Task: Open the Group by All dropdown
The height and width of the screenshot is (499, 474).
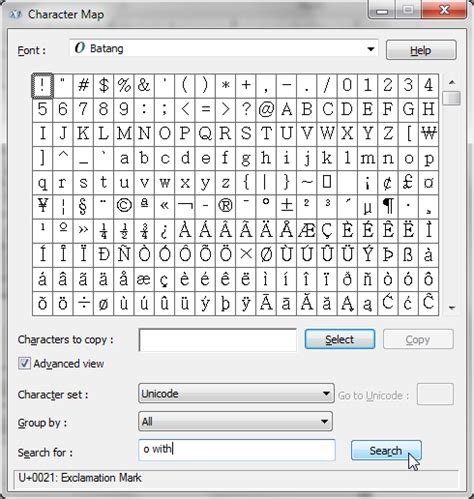Action: [x=235, y=421]
